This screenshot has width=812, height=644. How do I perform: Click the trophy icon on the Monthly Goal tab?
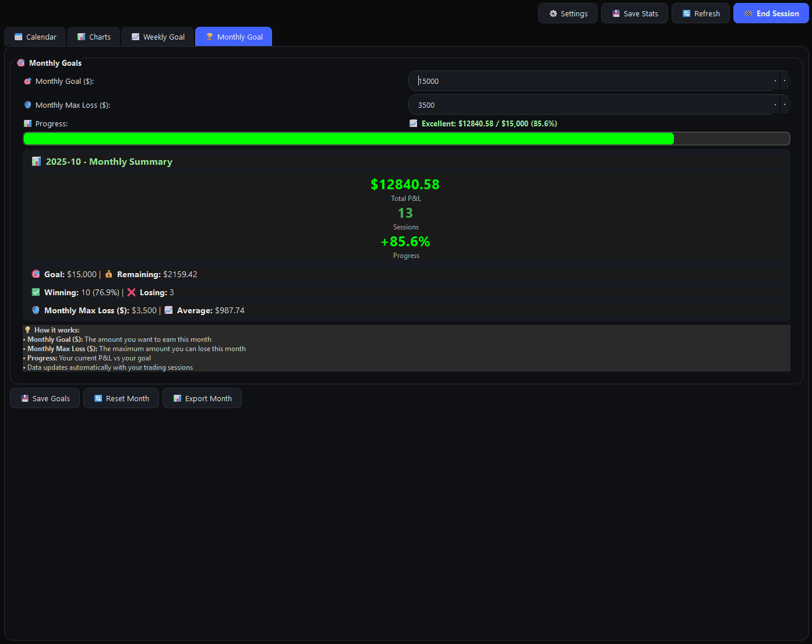pos(209,37)
